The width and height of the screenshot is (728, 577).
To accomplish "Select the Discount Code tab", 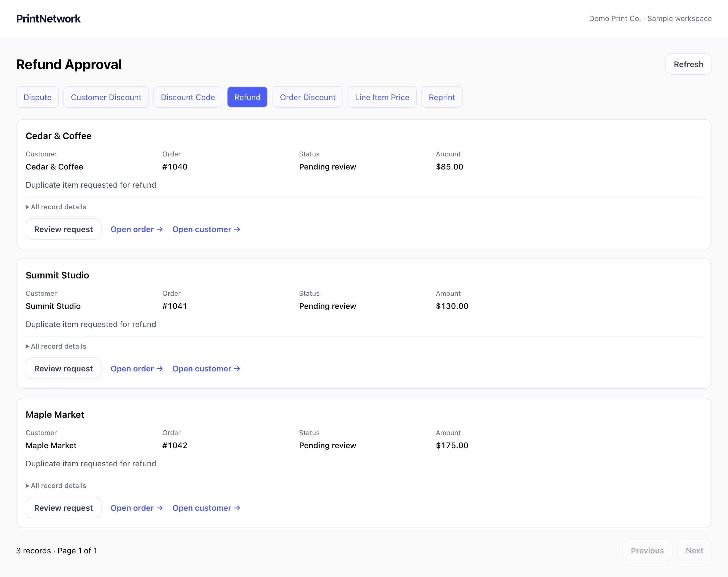I will click(x=188, y=97).
